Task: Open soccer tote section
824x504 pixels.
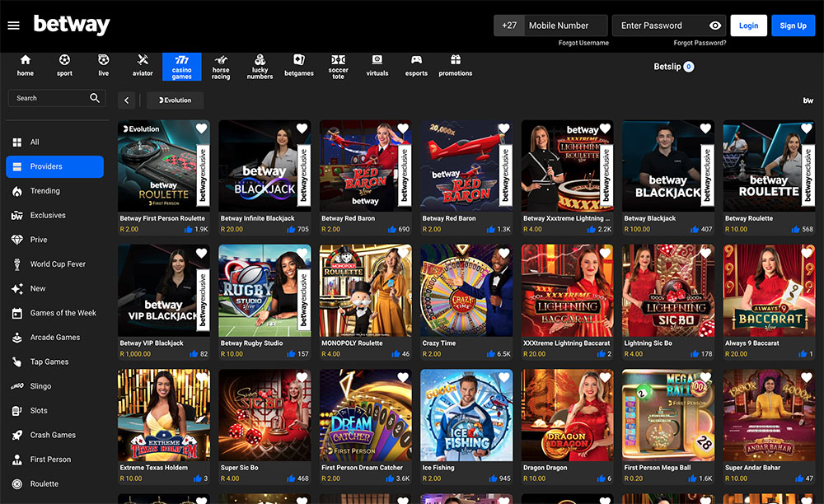Action: [338, 67]
